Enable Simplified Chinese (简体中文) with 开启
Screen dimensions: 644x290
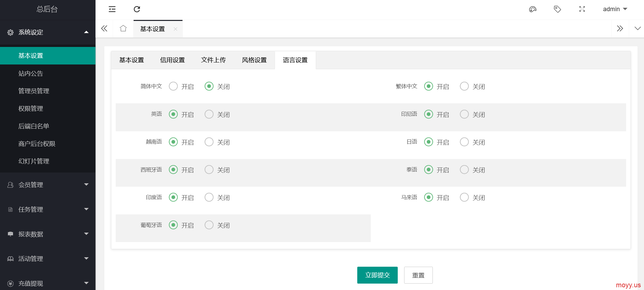(x=173, y=86)
